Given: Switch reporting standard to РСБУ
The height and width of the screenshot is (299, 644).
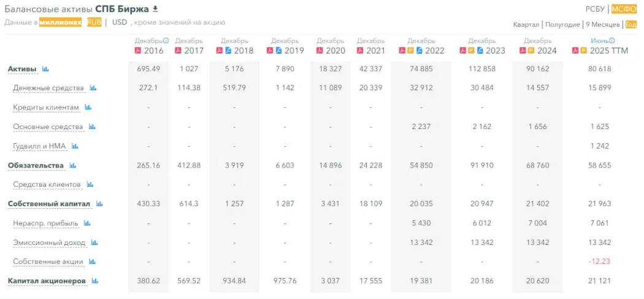Looking at the screenshot, I should pos(595,9).
